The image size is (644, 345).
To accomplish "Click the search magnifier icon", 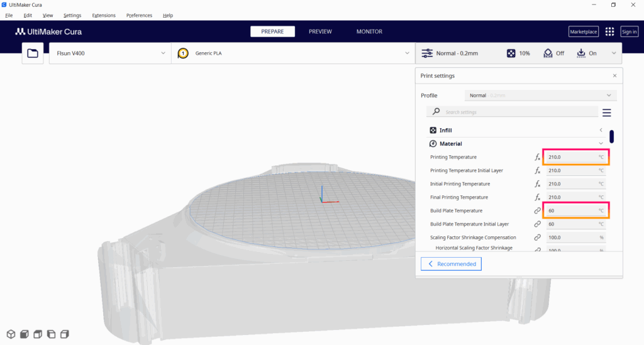I will click(436, 112).
